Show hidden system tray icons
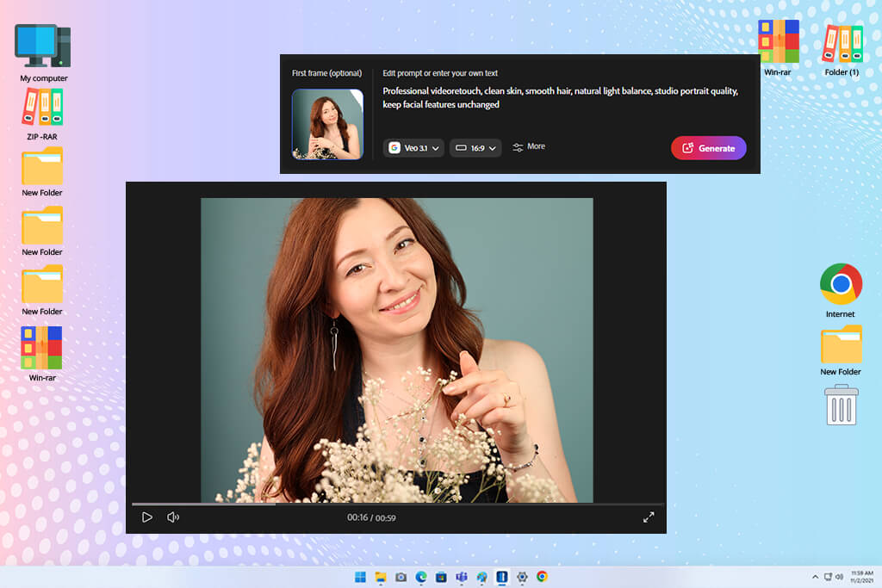The image size is (882, 588). point(815,577)
